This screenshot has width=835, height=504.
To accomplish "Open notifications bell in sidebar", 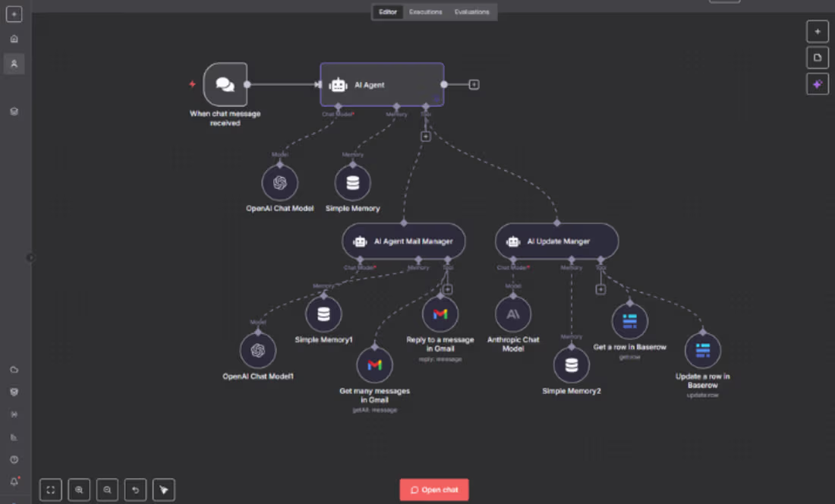I will tap(14, 482).
